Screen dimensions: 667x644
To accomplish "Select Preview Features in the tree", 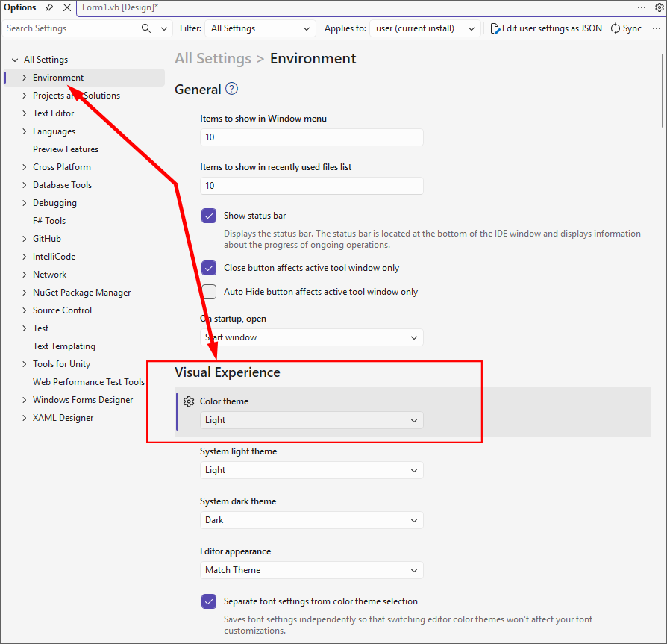I will tap(66, 149).
